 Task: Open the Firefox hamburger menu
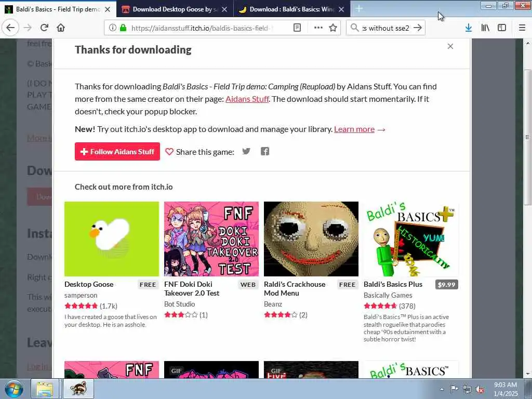[522, 28]
